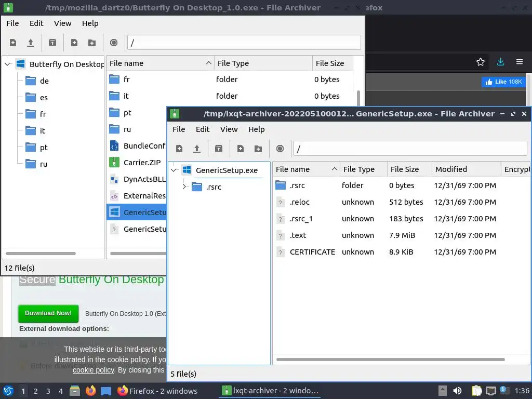532x399 pixels.
Task: Click Stop icon in GenericSetup window toolbar
Action: tap(280, 149)
